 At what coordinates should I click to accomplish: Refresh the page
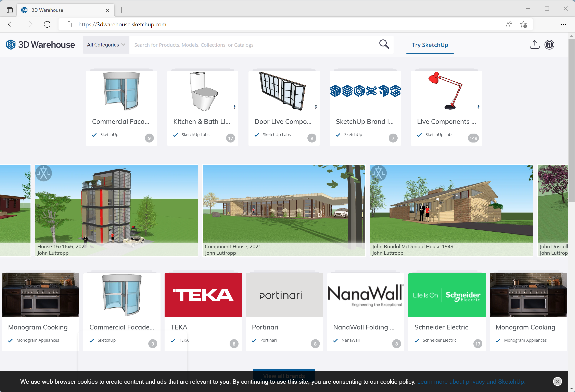(x=47, y=24)
